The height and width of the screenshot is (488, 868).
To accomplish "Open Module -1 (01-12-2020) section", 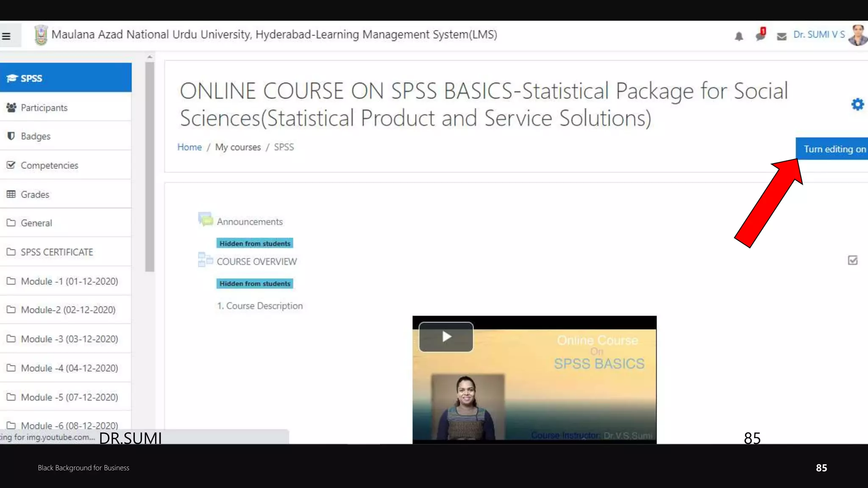I will coord(69,281).
